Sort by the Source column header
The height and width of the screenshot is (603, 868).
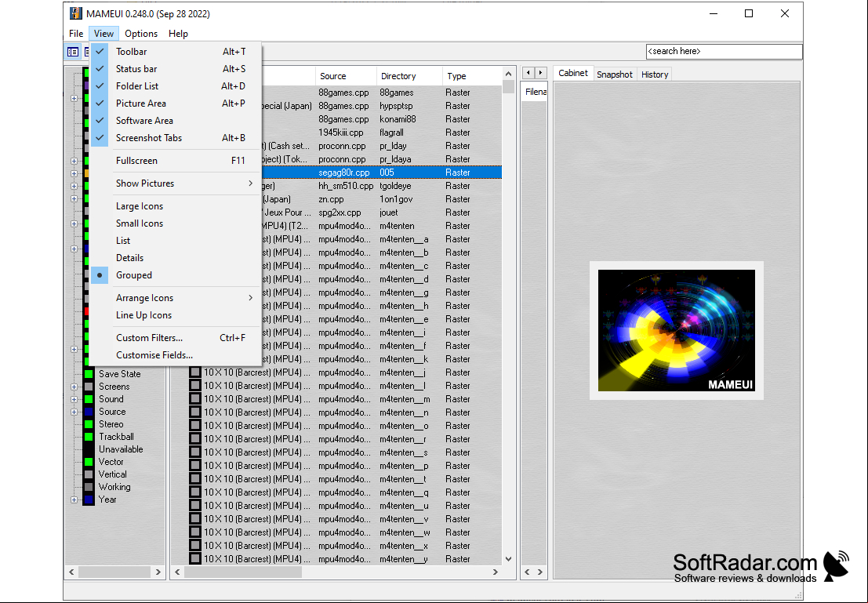(346, 76)
